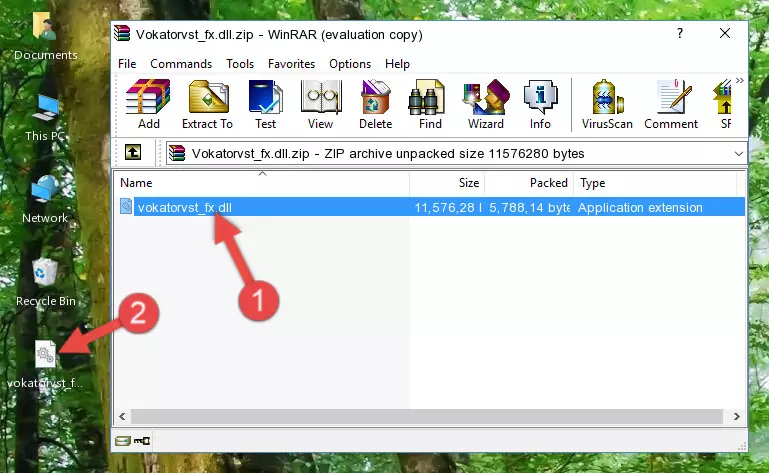The height and width of the screenshot is (473, 769).
Task: Expand the archive path dropdown
Action: (x=739, y=154)
